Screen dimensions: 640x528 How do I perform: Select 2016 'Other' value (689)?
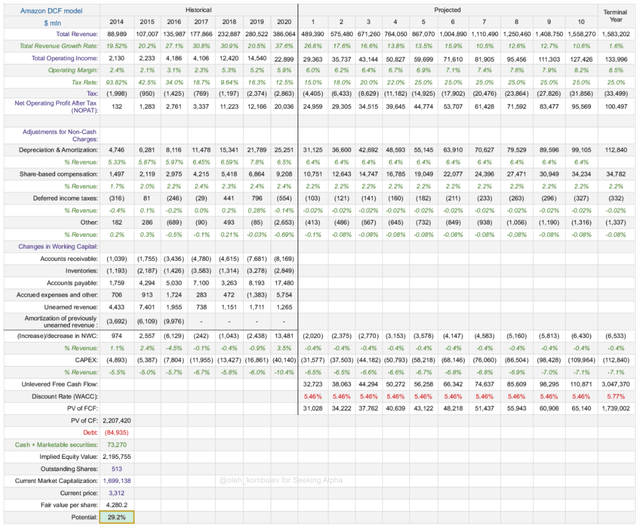(x=174, y=222)
